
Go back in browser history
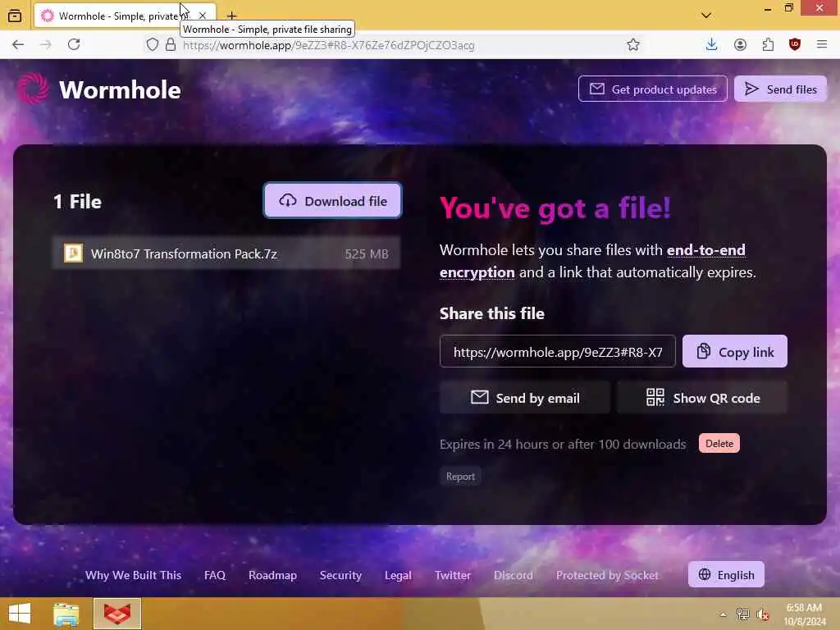click(18, 44)
